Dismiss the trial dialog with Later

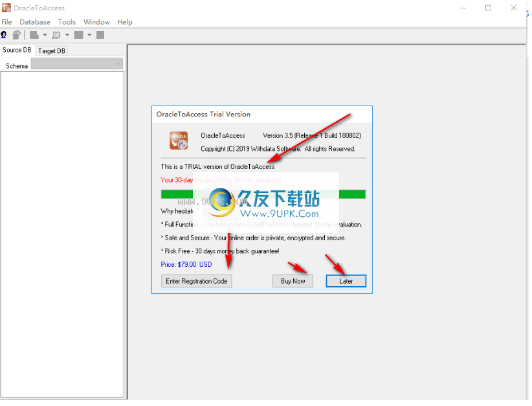[x=347, y=282]
